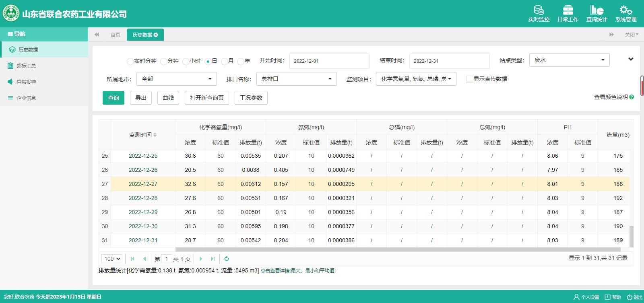The image size is (644, 303).
Task: Click the 超标汇总 clipboard icon
Action: click(x=10, y=66)
